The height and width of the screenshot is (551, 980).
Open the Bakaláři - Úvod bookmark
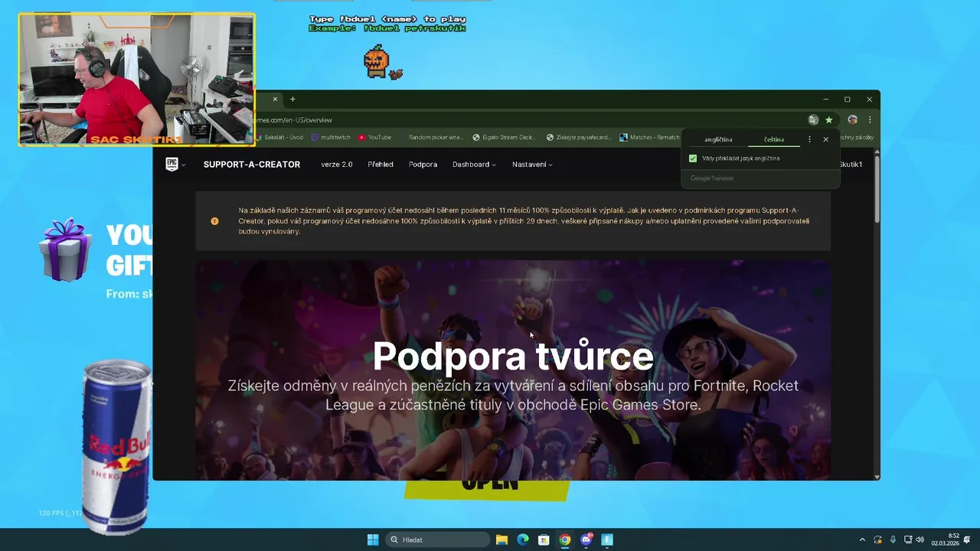pos(279,138)
